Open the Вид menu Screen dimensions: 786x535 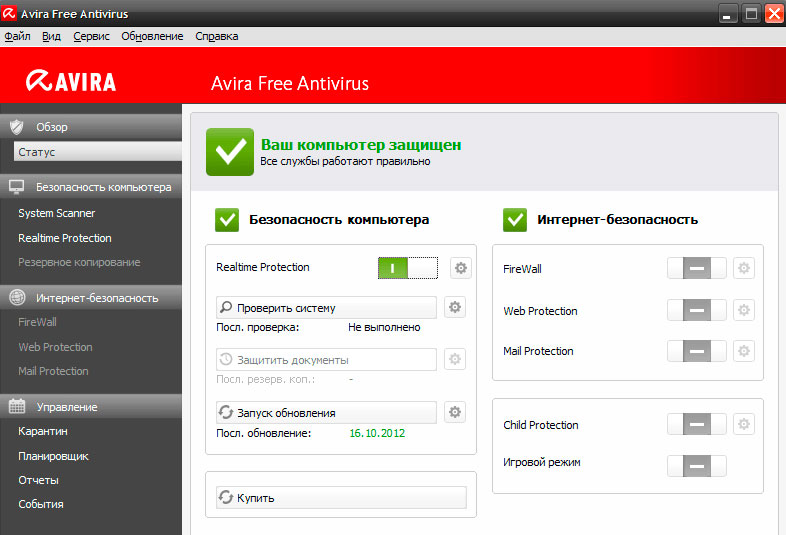point(51,36)
